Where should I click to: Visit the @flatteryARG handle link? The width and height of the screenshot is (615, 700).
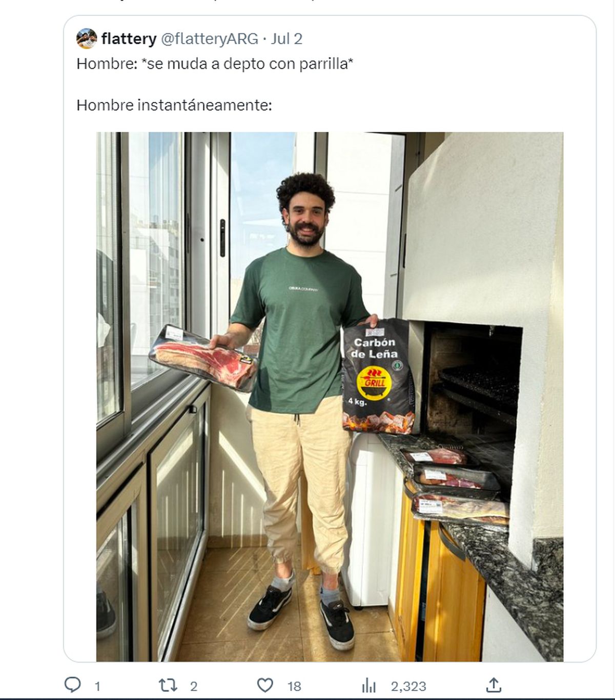click(x=210, y=39)
